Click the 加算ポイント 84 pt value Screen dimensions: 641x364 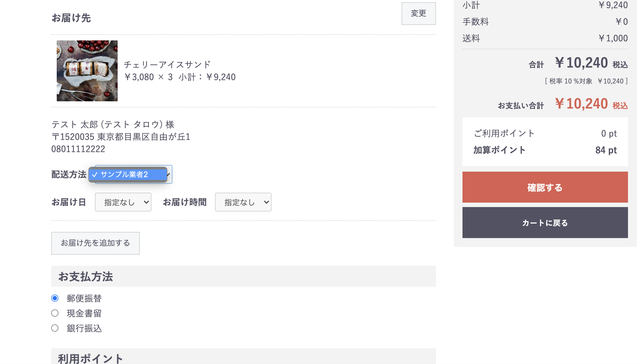click(606, 150)
